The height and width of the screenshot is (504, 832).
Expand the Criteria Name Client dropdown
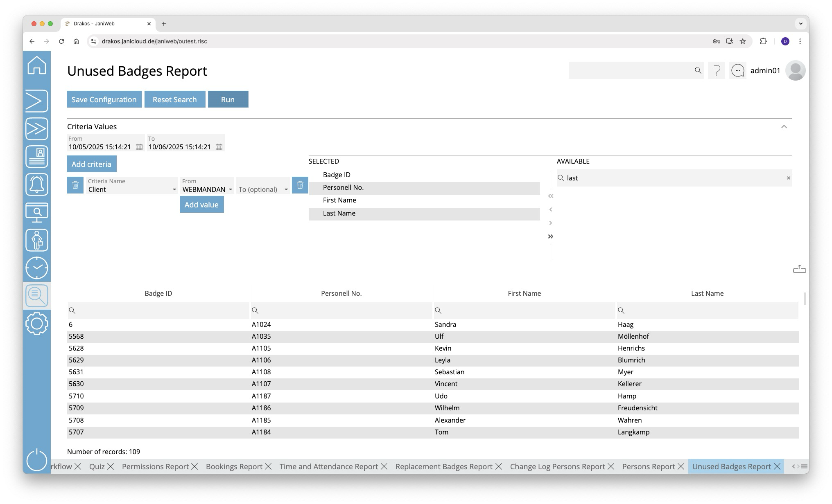174,189
